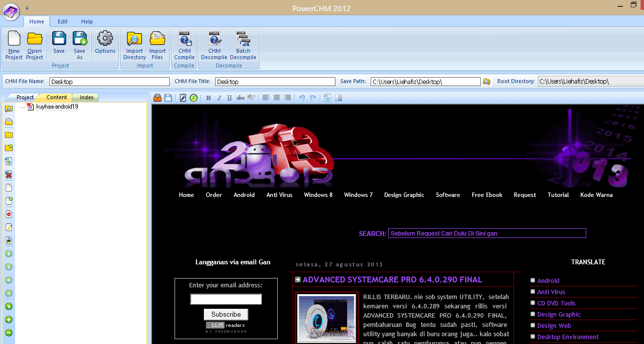
Task: Open the application orb menu
Action: (11, 11)
